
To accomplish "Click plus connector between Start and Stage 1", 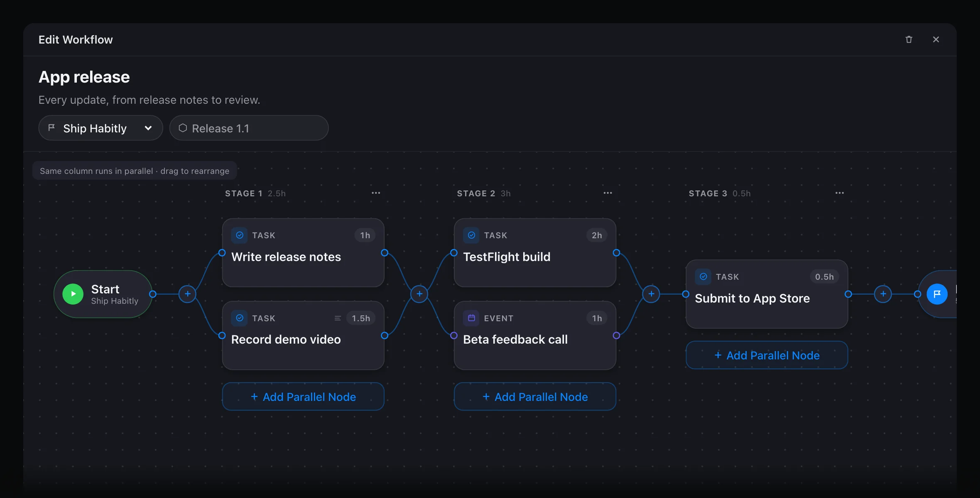I will click(x=188, y=294).
